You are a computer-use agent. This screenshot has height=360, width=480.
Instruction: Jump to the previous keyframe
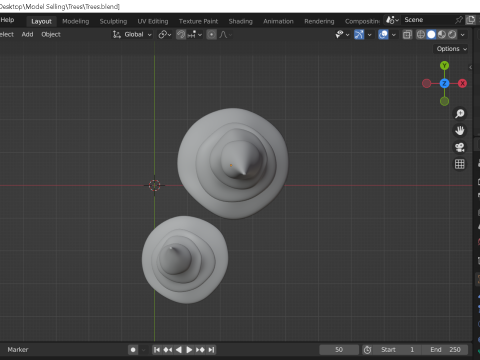click(168, 350)
